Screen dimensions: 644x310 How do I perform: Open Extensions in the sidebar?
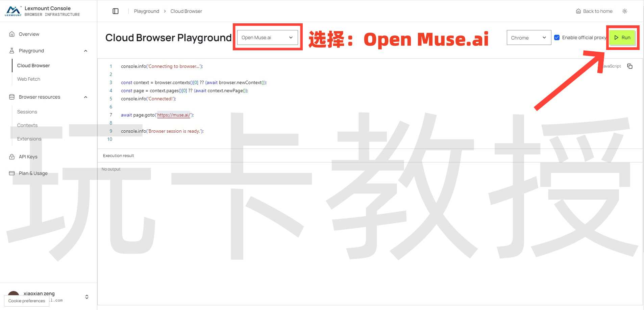point(29,139)
